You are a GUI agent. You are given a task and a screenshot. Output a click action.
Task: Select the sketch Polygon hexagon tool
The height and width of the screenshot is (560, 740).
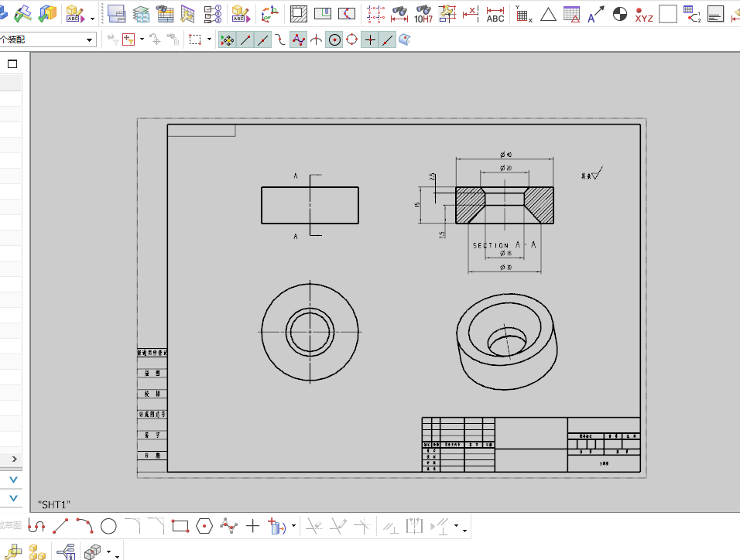click(204, 526)
